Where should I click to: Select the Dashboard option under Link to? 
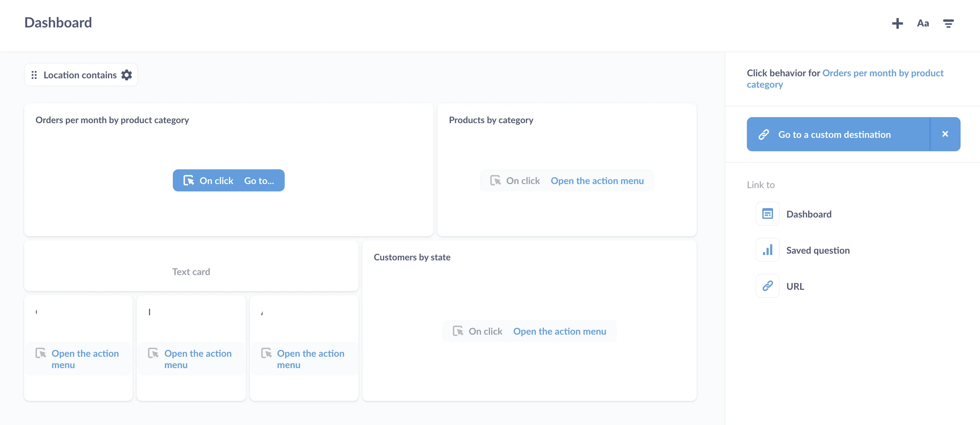(809, 214)
